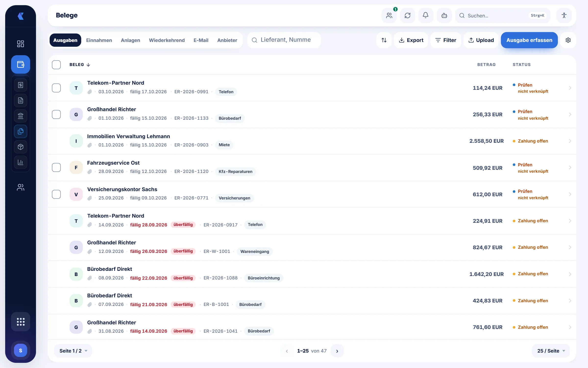This screenshot has height=368, width=588.
Task: Switch to the Anlagen tab
Action: pyautogui.click(x=130, y=40)
